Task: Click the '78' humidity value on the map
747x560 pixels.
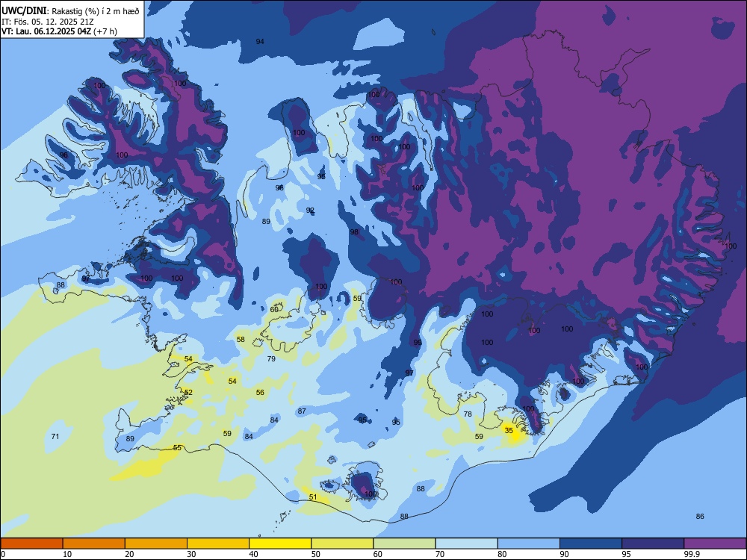Action: point(468,414)
